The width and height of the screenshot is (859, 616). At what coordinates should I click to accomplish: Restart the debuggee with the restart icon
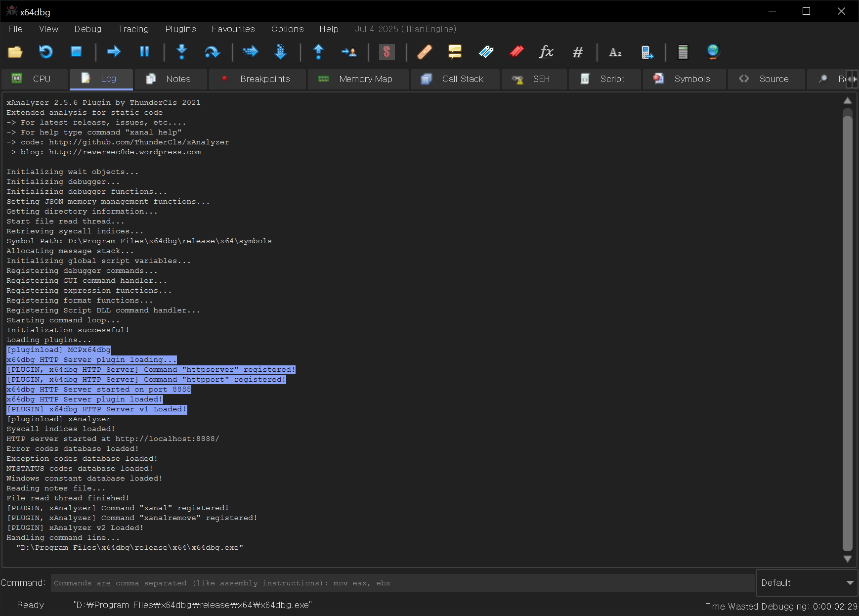pos(45,51)
